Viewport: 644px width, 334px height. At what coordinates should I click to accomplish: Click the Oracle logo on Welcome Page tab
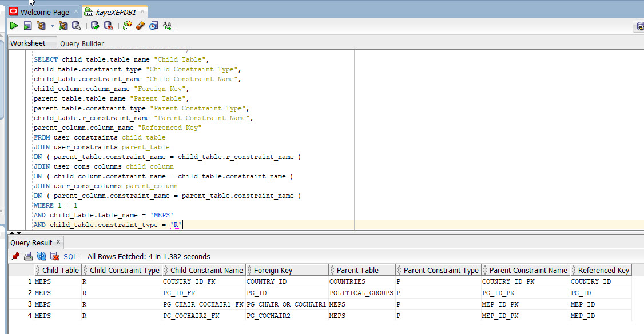pos(14,11)
